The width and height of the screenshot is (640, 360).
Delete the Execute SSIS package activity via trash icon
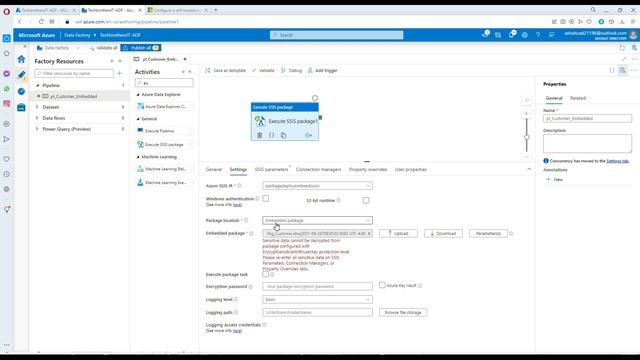(x=260, y=135)
